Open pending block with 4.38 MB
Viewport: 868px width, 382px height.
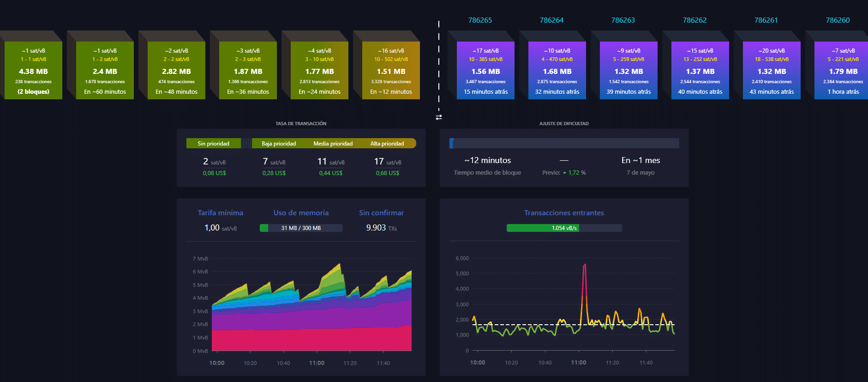(33, 70)
